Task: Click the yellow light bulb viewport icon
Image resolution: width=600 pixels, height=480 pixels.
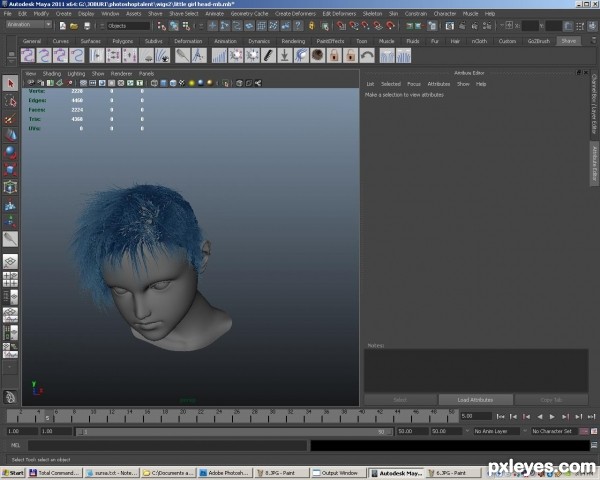Action: click(x=191, y=83)
